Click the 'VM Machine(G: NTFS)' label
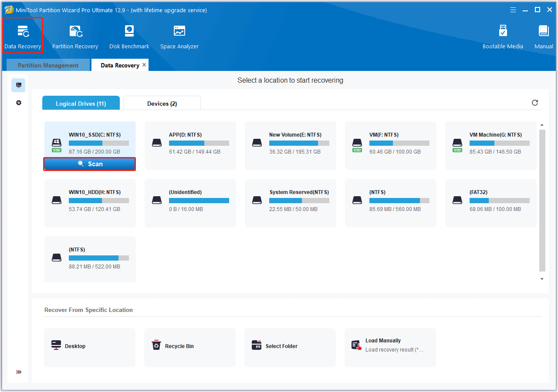 point(496,135)
